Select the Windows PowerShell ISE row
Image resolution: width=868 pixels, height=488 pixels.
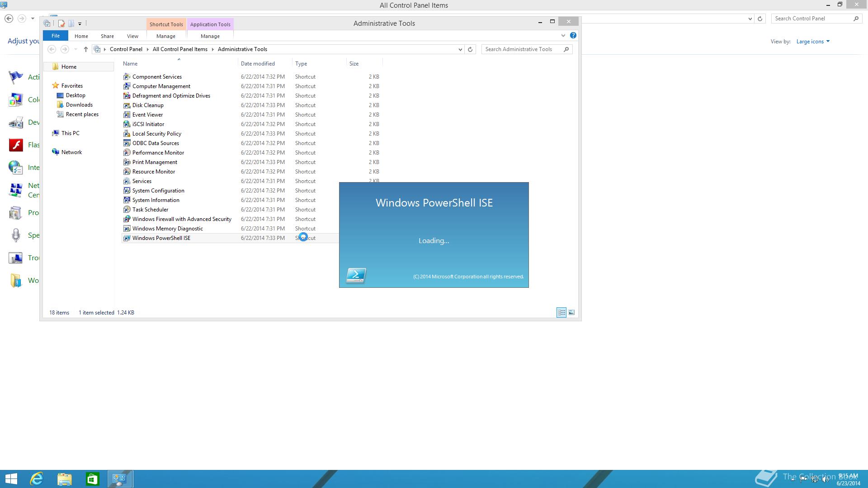tap(231, 238)
